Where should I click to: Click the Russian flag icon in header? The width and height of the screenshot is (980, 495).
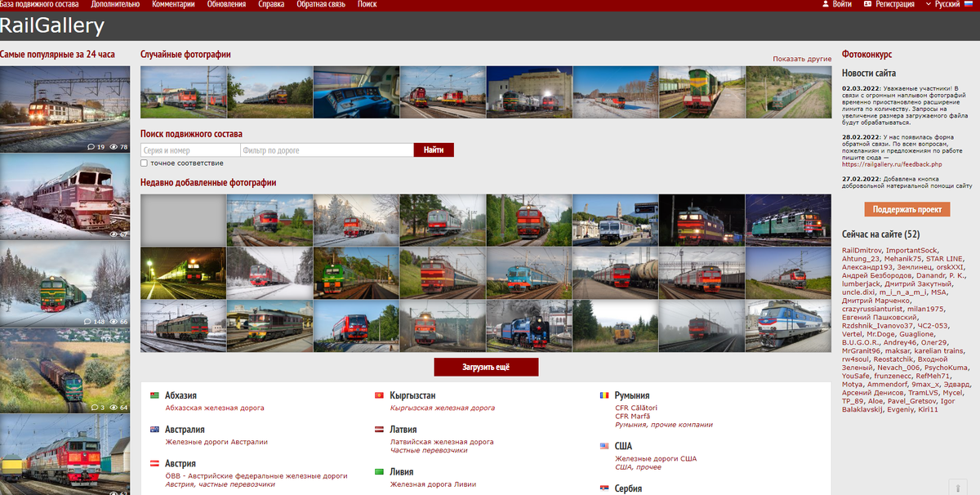pos(969,4)
